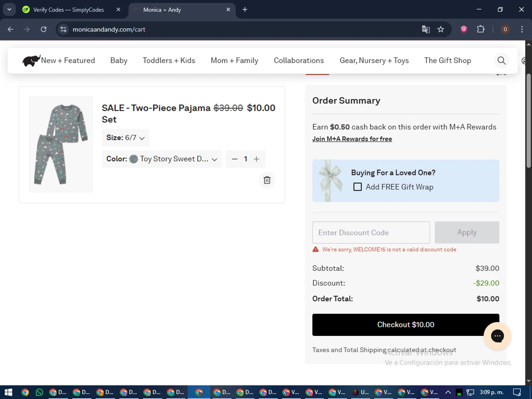Image resolution: width=532 pixels, height=399 pixels.
Task: Click the WELCOME15 invalid code error message
Action: click(x=389, y=250)
